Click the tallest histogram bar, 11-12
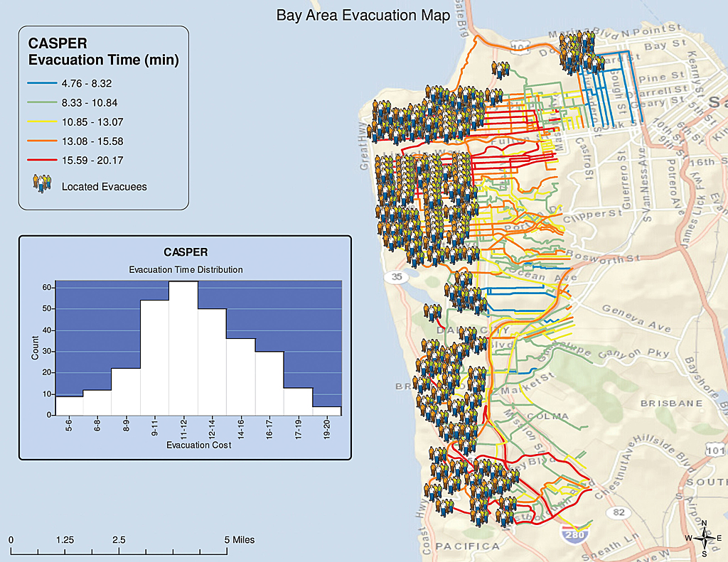This screenshot has height=562, width=728. pos(183,348)
